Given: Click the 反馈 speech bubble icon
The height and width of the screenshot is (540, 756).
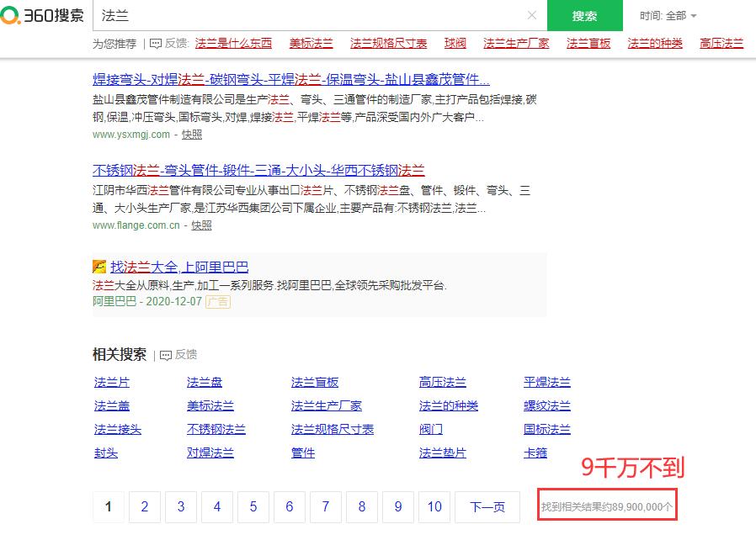Looking at the screenshot, I should coord(157,43).
